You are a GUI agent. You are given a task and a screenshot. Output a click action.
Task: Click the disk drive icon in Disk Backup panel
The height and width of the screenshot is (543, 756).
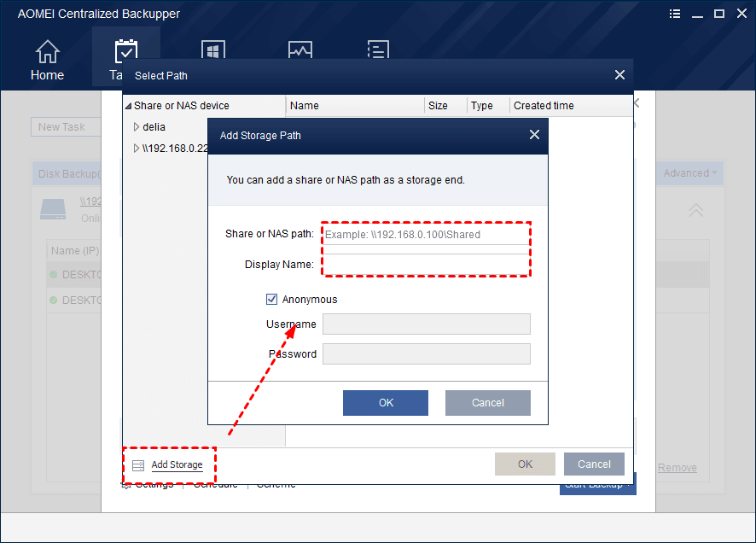click(53, 210)
